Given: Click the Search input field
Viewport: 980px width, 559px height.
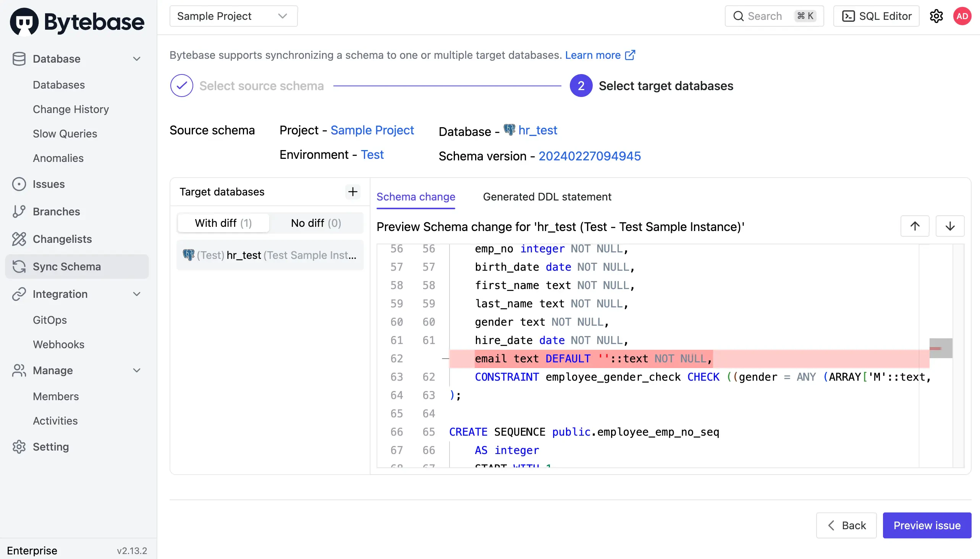Looking at the screenshot, I should click(764, 16).
